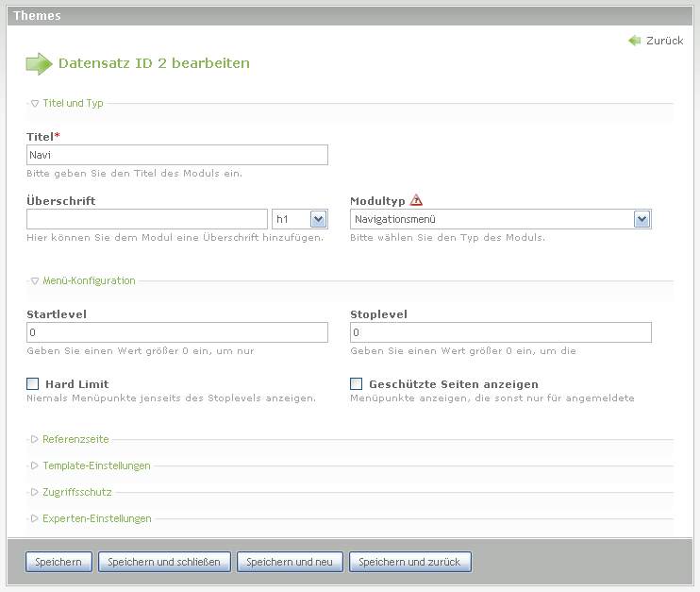Expand the Experten-Einstellungen section
Screen dimensions: 700x592
(x=96, y=518)
